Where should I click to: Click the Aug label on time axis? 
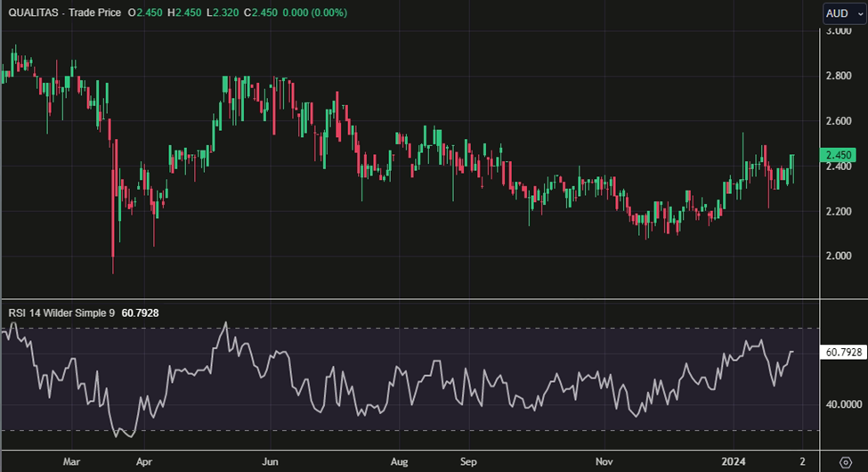[399, 461]
